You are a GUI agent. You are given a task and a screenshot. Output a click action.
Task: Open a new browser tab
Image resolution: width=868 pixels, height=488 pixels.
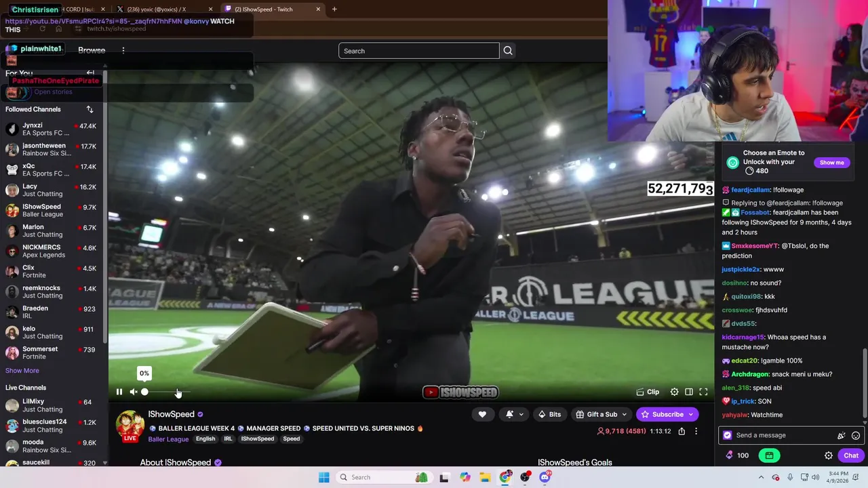tap(334, 9)
